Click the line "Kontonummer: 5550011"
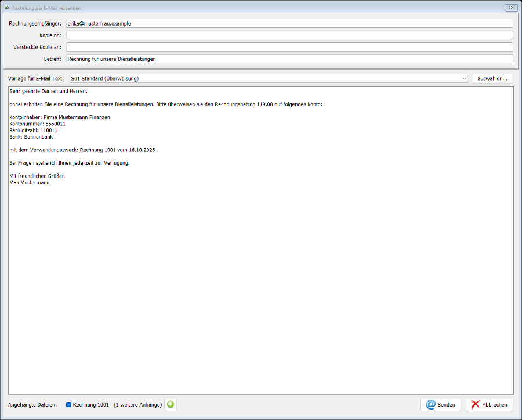Image resolution: width=522 pixels, height=420 pixels. [x=37, y=124]
